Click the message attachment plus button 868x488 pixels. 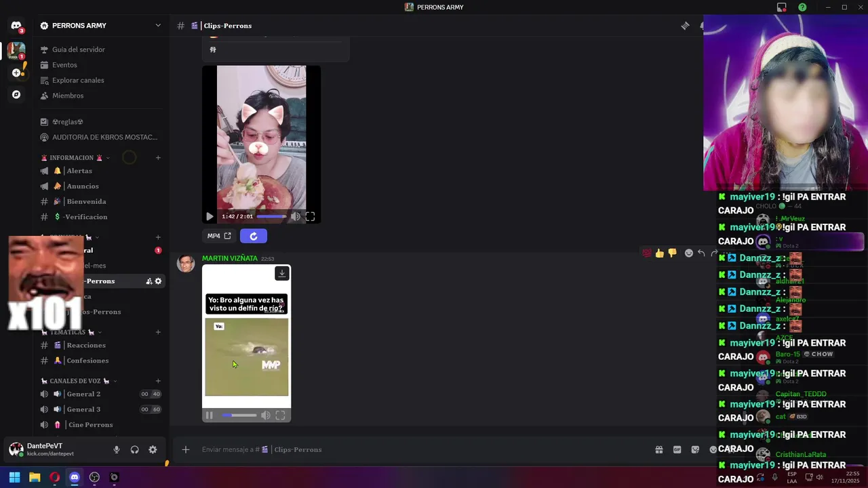click(185, 449)
